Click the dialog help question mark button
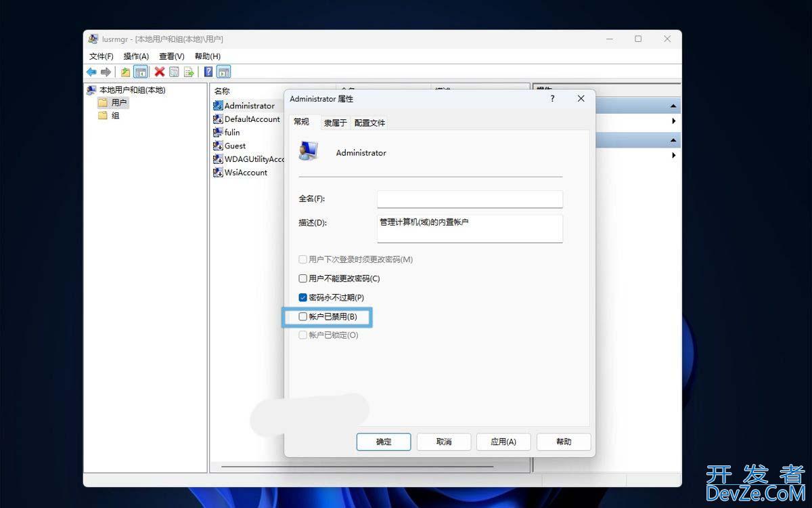Viewport: 812px width, 508px height. (x=552, y=98)
